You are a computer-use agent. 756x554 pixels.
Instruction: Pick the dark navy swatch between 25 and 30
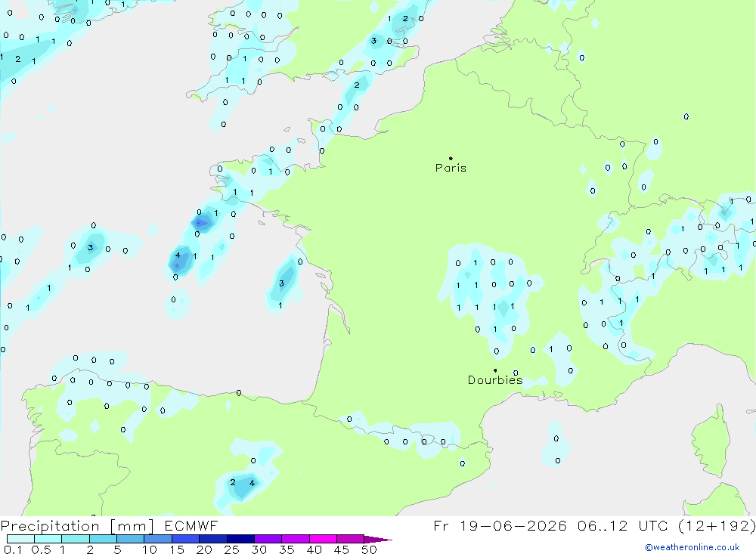tap(240, 539)
